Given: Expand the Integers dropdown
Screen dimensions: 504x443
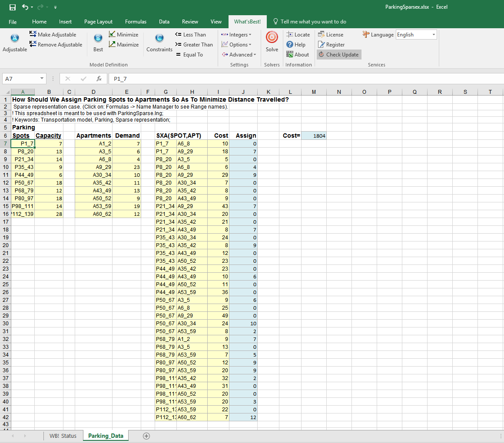Looking at the screenshot, I should 236,34.
